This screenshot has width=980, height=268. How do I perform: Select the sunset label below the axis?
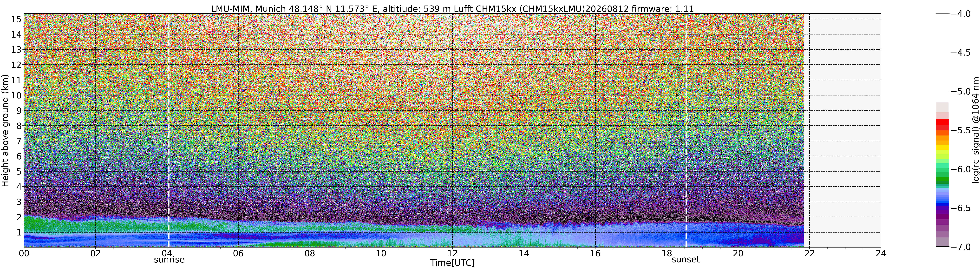coord(686,260)
